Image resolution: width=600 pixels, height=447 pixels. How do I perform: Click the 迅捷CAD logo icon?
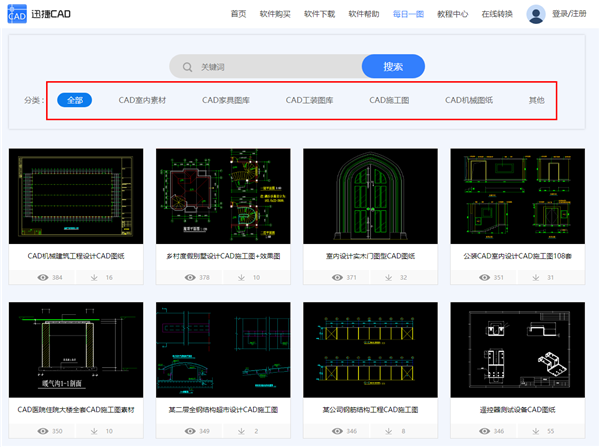click(x=17, y=14)
